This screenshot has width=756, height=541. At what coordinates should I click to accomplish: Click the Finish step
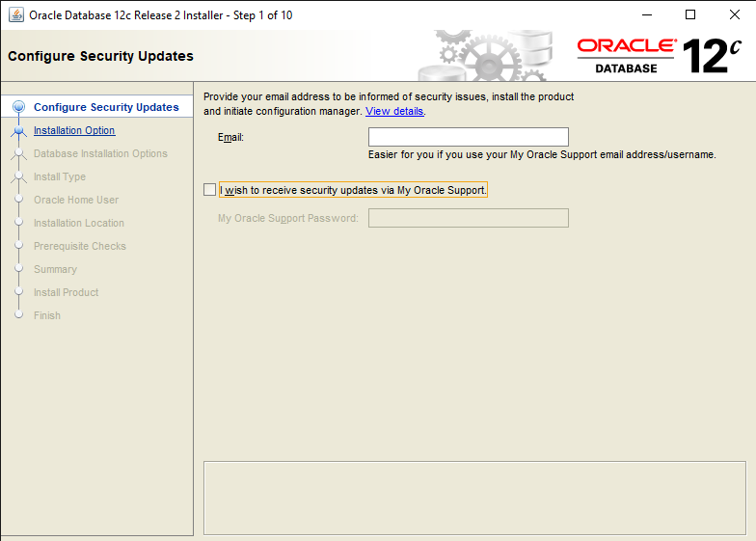tap(47, 315)
